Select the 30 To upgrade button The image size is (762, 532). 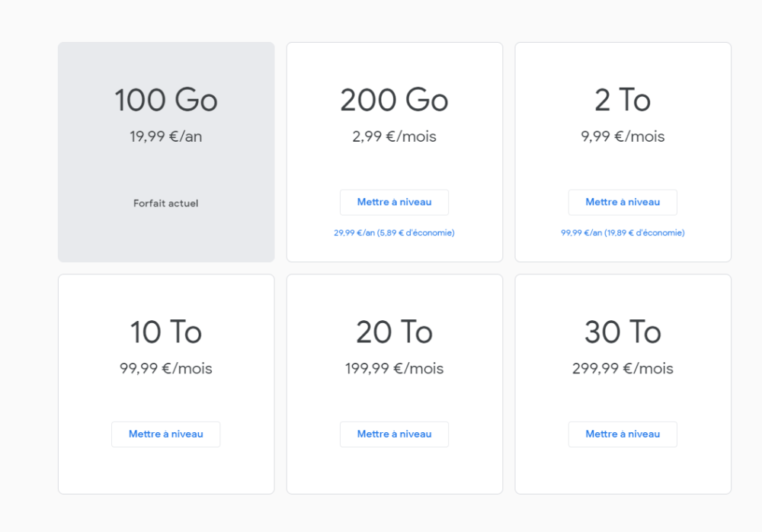click(x=623, y=434)
